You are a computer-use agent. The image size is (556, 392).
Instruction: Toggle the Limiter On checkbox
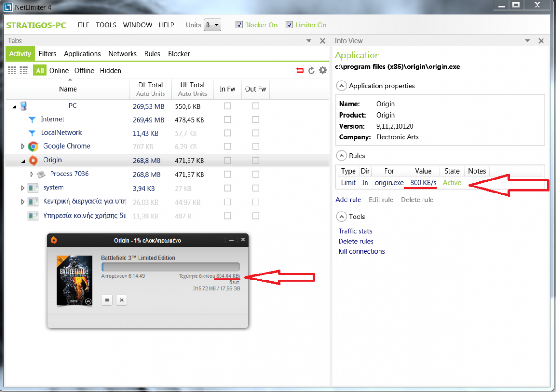290,25
